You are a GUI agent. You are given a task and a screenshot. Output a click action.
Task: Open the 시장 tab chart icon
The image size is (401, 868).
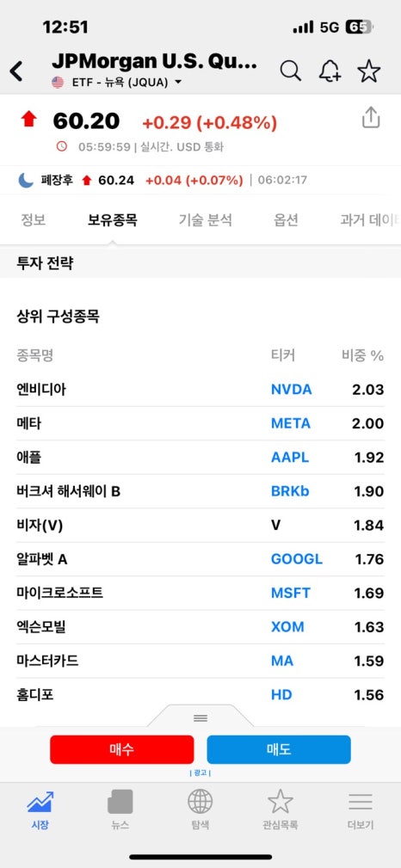click(x=40, y=802)
